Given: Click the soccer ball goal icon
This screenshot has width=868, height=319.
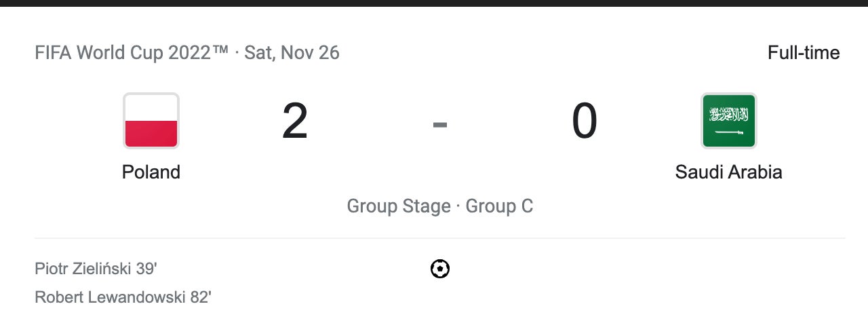Looking at the screenshot, I should pyautogui.click(x=440, y=269).
